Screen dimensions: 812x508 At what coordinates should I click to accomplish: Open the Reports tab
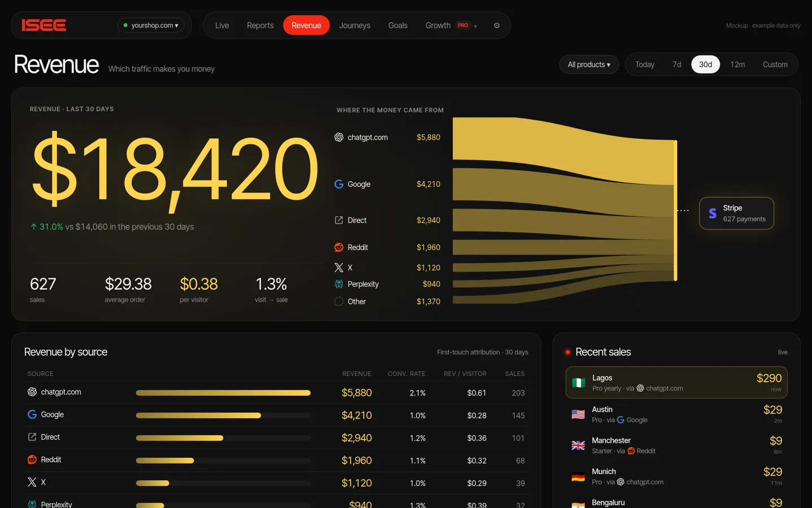click(260, 25)
